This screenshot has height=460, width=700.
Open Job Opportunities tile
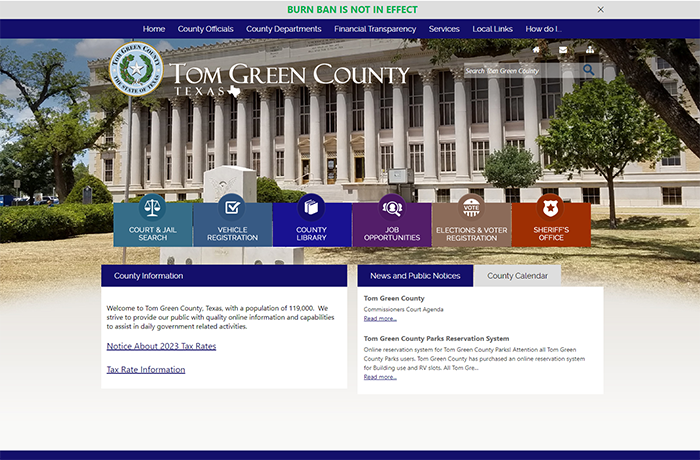click(392, 225)
